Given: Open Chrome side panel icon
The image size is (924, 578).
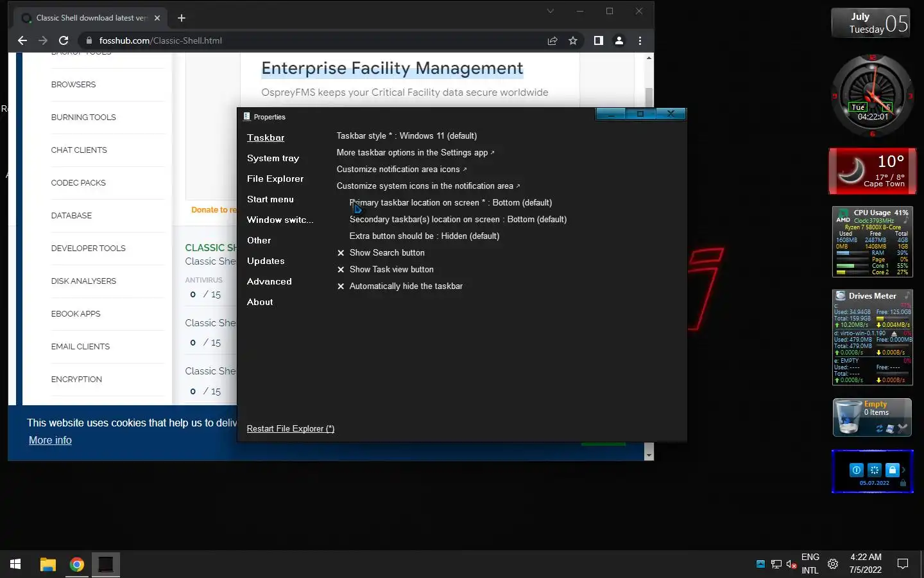Looking at the screenshot, I should 599,40.
